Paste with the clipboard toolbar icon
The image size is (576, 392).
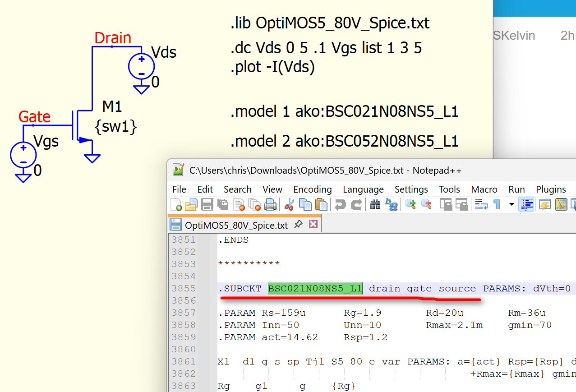coord(321,205)
